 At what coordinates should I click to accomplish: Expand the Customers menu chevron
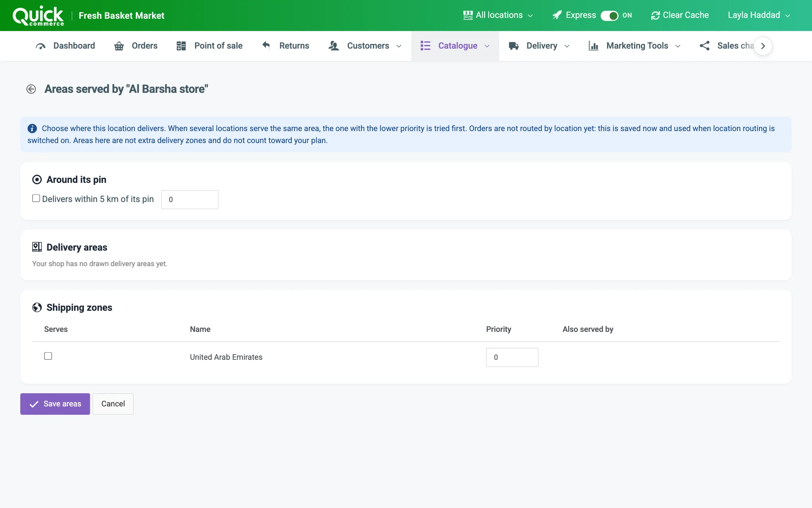(399, 46)
